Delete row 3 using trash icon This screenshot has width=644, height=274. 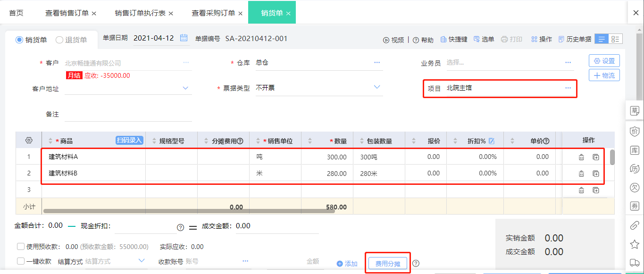pyautogui.click(x=581, y=190)
